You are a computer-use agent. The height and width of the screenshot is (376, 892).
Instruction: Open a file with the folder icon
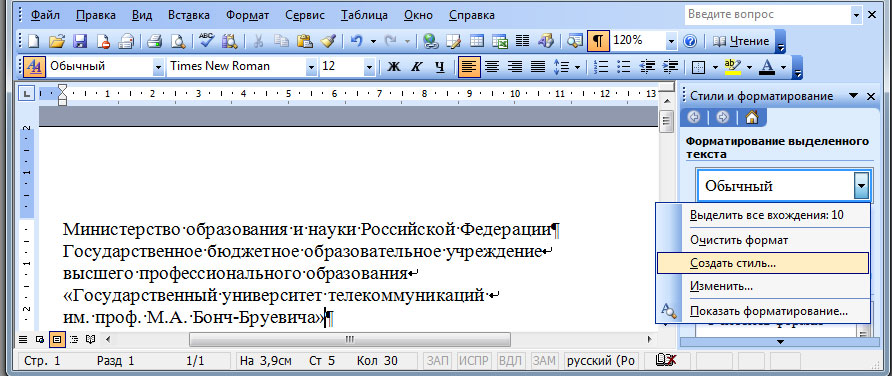coord(57,41)
